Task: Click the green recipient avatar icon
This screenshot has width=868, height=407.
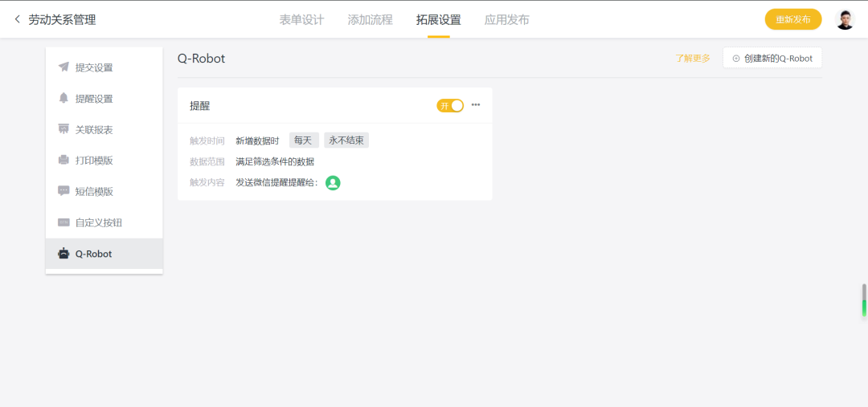Action: (x=333, y=182)
